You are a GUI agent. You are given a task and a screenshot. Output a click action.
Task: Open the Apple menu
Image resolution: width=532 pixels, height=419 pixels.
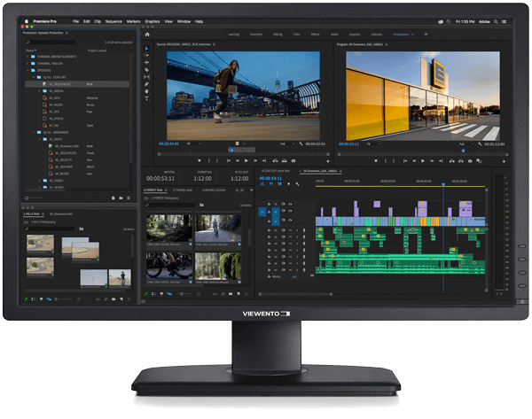tap(27, 21)
